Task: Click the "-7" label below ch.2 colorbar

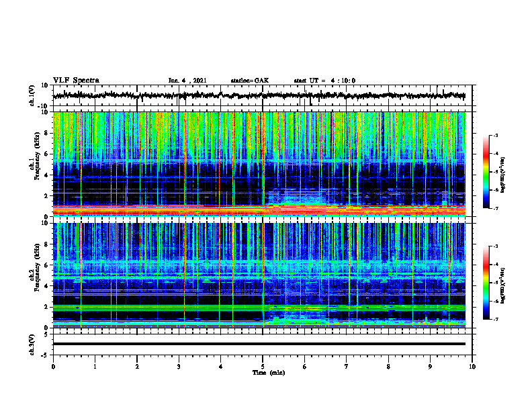Action: pyautogui.click(x=495, y=320)
